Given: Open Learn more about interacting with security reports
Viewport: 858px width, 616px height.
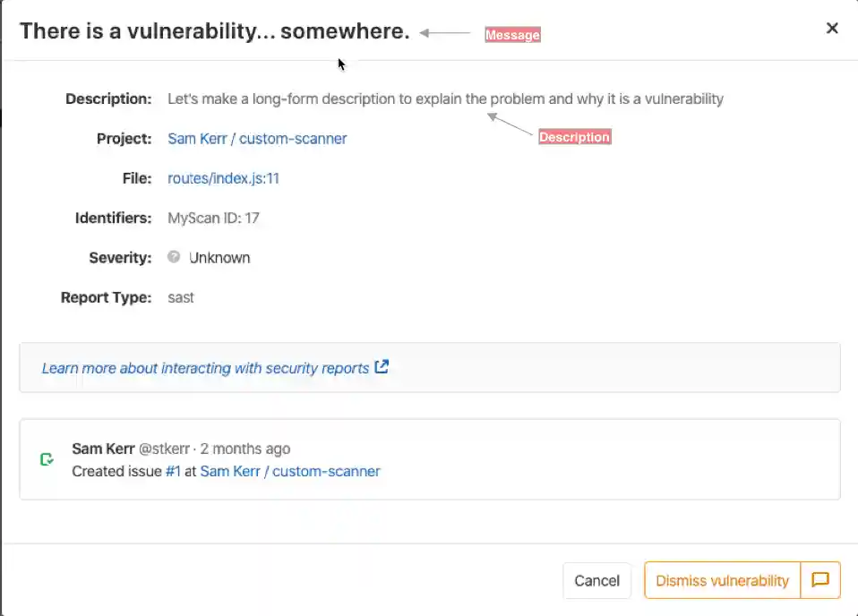Looking at the screenshot, I should pyautogui.click(x=204, y=367).
